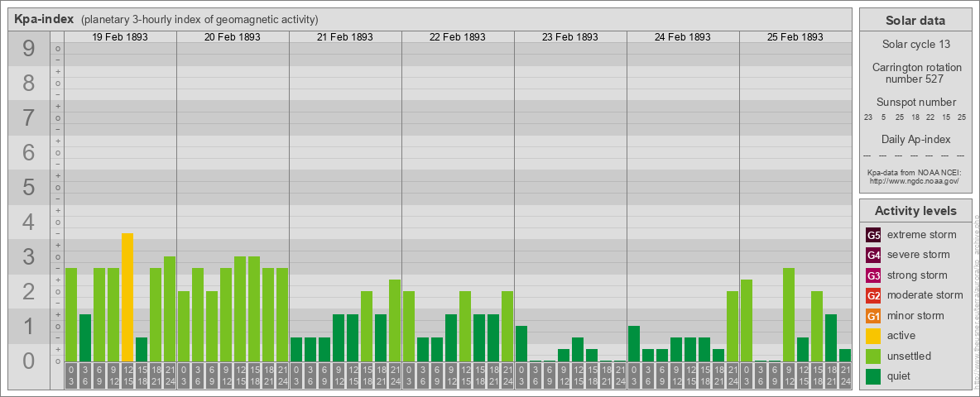Click the 24 Feb 0-3 quiet bar
This screenshot has height=397, width=980.
coord(634,343)
